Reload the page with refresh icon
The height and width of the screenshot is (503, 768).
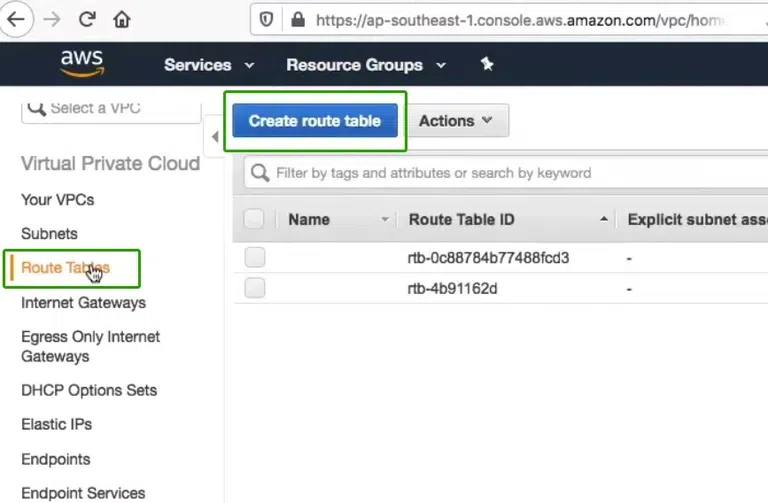click(x=87, y=19)
